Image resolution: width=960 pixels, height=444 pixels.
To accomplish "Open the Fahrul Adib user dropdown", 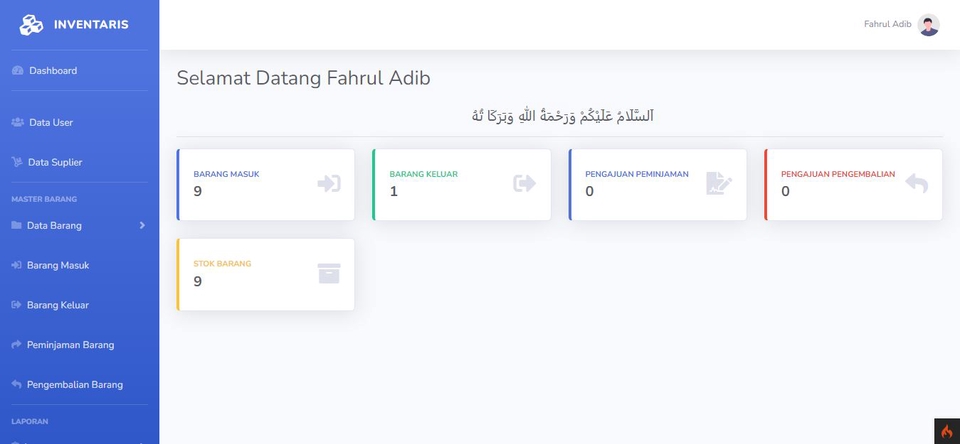I will pos(887,24).
